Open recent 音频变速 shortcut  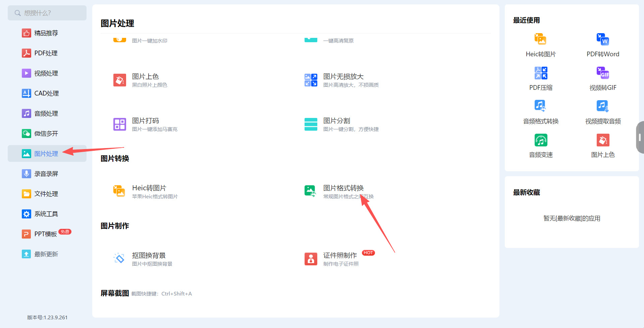click(541, 145)
